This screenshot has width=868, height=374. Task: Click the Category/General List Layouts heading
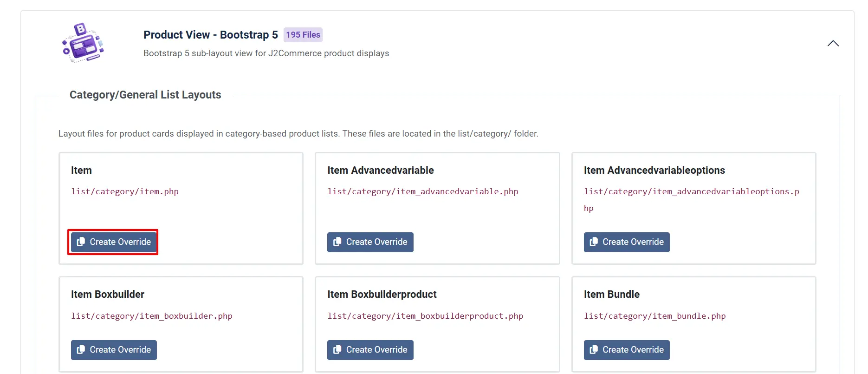pyautogui.click(x=145, y=95)
